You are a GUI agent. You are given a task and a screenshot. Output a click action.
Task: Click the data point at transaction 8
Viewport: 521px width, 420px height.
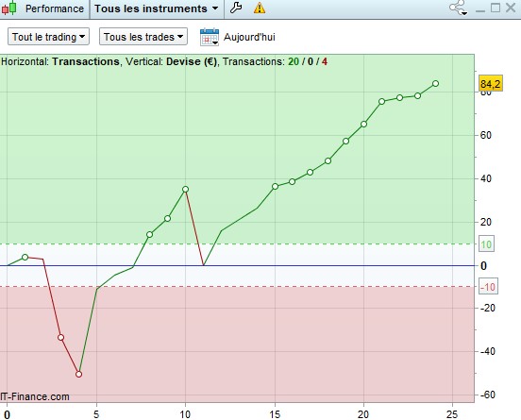click(x=149, y=235)
